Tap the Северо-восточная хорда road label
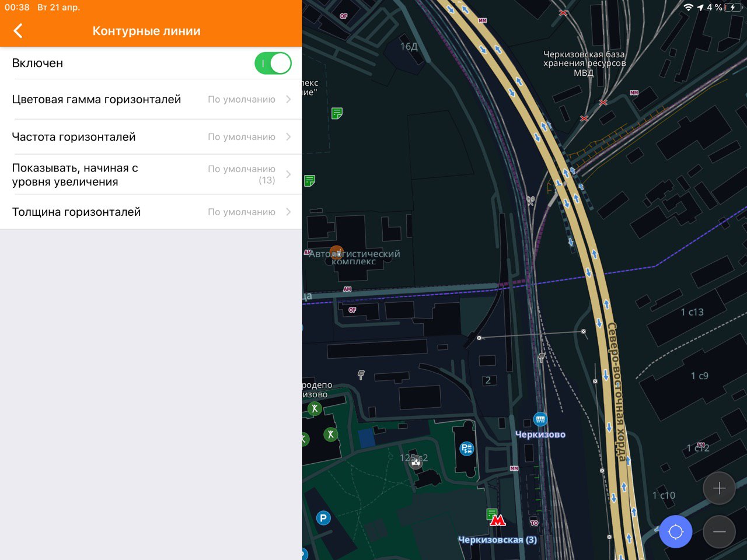This screenshot has width=747, height=560. pos(616,391)
